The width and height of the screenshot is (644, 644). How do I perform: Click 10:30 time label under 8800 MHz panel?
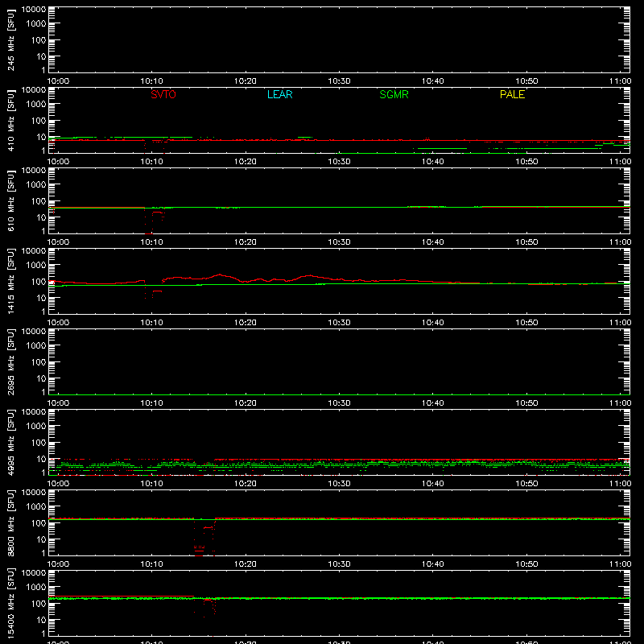coord(339,564)
